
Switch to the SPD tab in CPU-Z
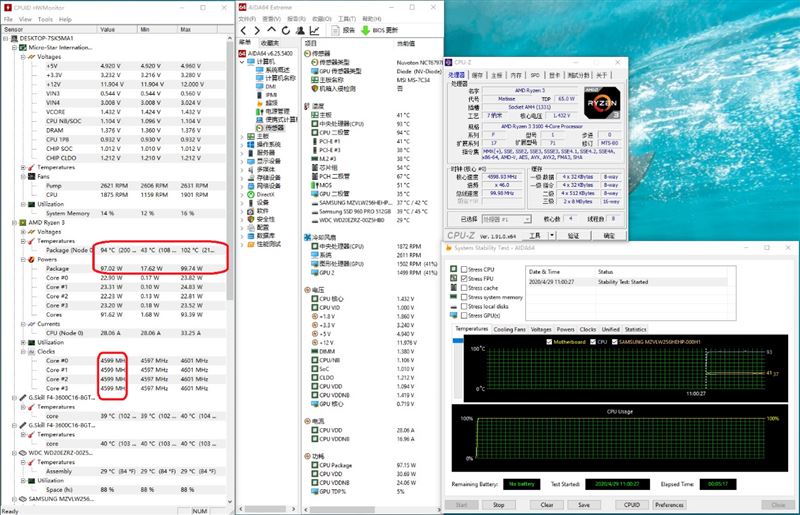point(535,75)
